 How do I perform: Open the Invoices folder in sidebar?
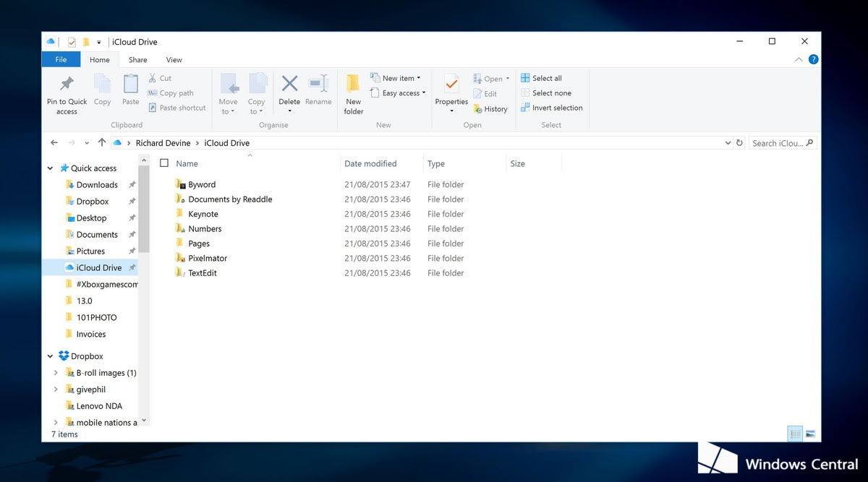[x=91, y=335]
